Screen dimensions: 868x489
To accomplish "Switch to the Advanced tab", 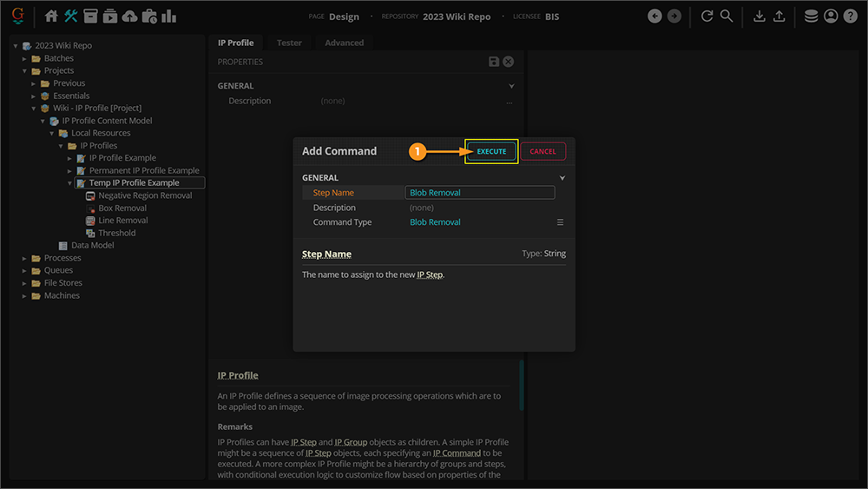I will (x=344, y=43).
